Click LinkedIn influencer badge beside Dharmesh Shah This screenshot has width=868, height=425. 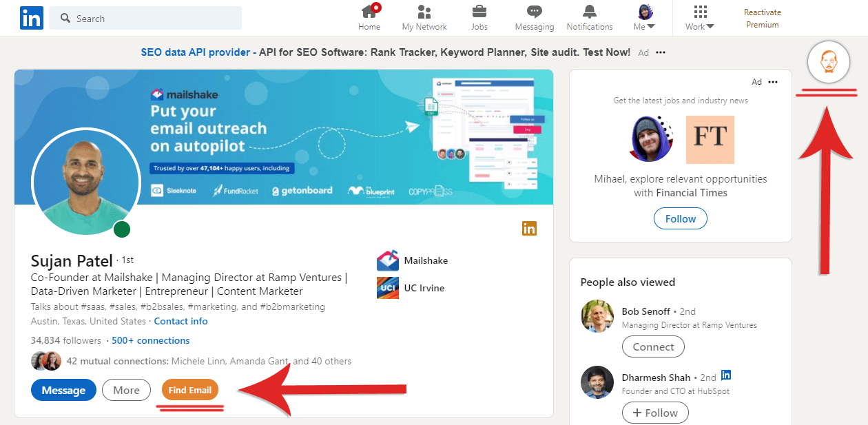pyautogui.click(x=726, y=375)
